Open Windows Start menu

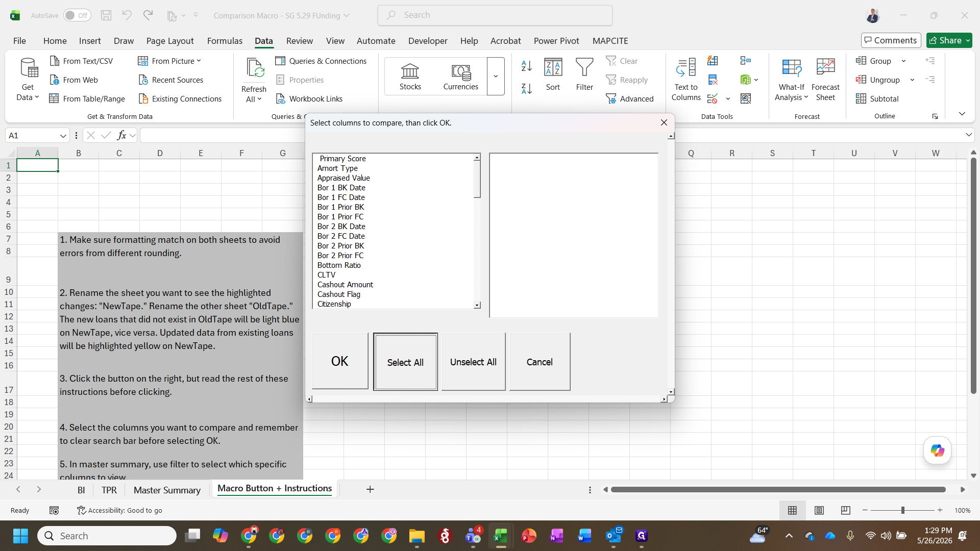(x=20, y=536)
